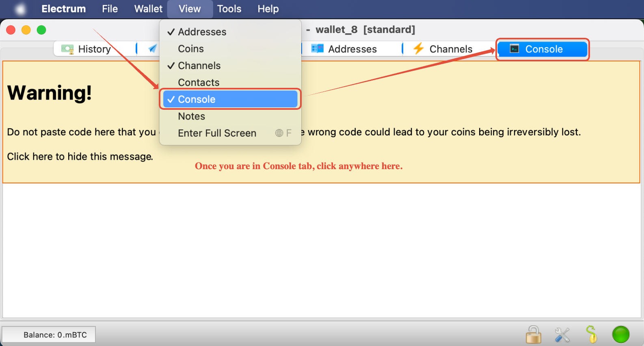This screenshot has width=644, height=346.
Task: Switch to the History tab
Action: pyautogui.click(x=94, y=49)
